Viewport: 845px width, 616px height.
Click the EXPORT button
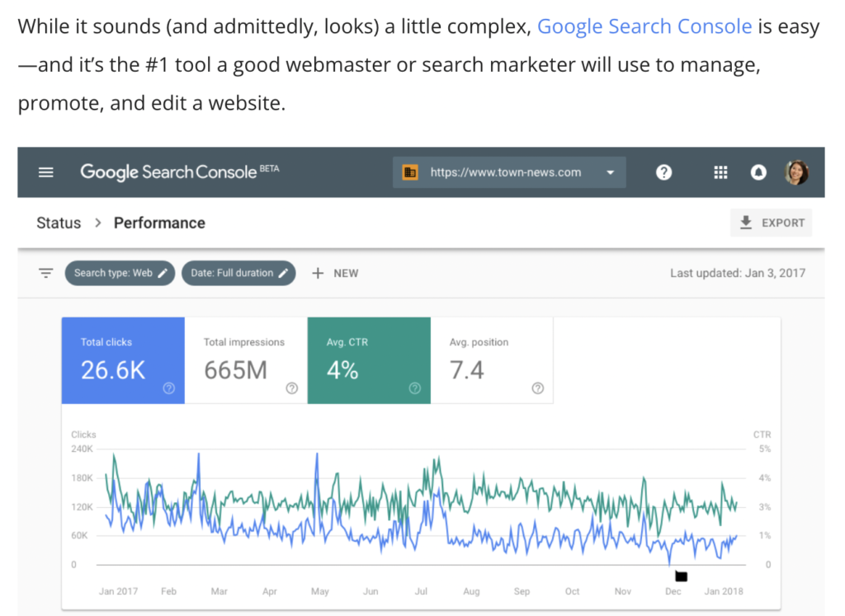[x=771, y=223]
